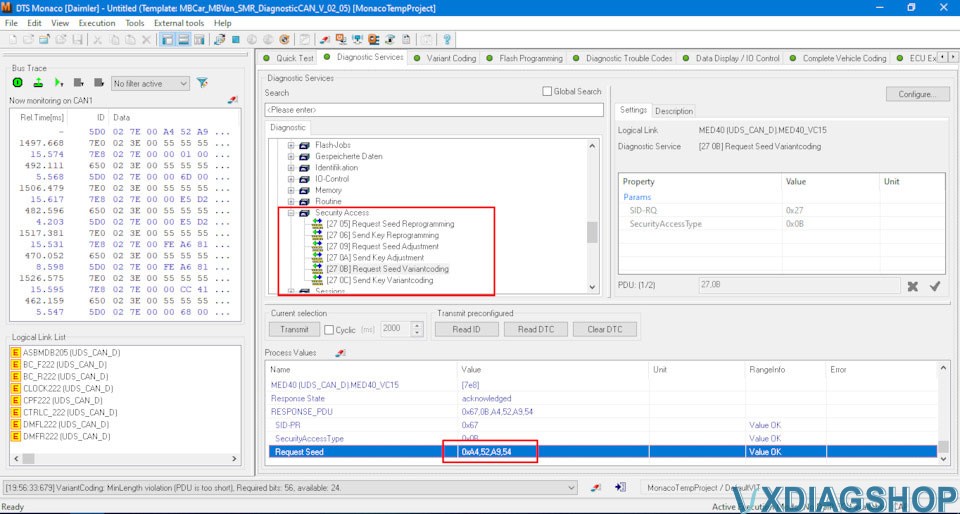Image resolution: width=960 pixels, height=514 pixels.
Task: Select ASBMDB205 in Logical Link List
Action: (71, 353)
